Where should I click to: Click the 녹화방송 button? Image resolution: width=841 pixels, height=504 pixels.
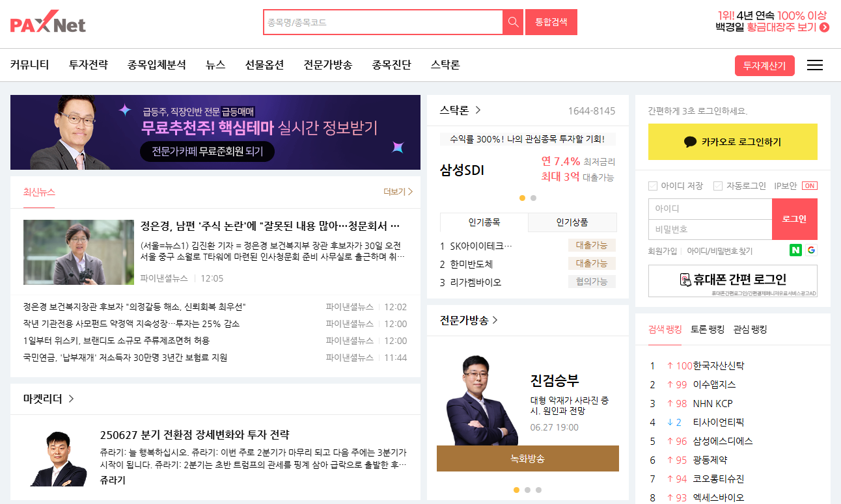click(x=528, y=458)
